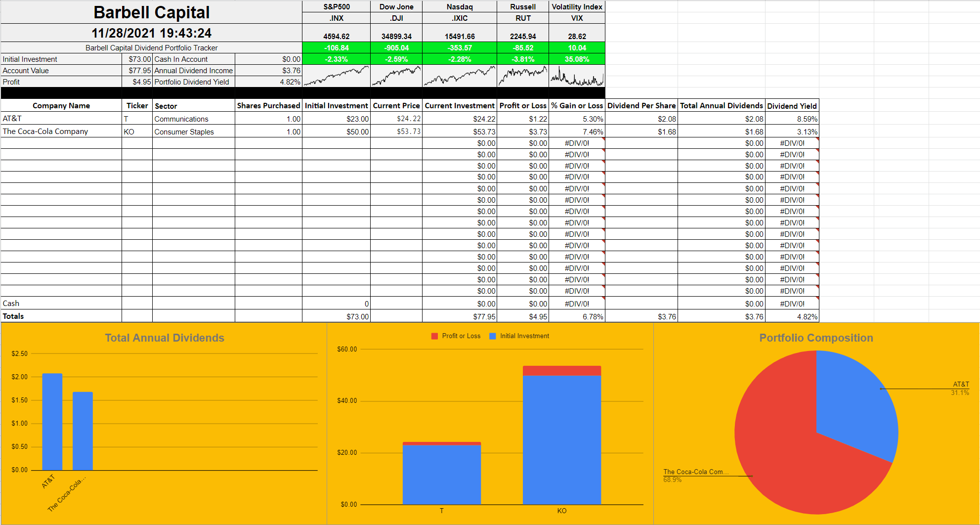
Task: Select the AT&T bar in dividends chart
Action: (52, 422)
